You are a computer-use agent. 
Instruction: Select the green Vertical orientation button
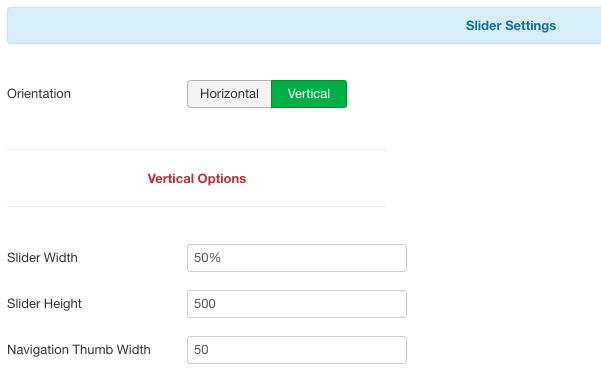[309, 94]
